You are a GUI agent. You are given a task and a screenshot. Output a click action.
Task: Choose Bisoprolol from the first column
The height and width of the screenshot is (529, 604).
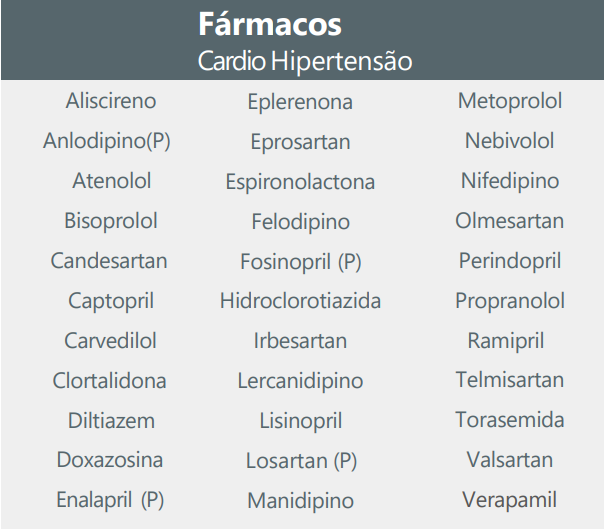click(x=111, y=221)
